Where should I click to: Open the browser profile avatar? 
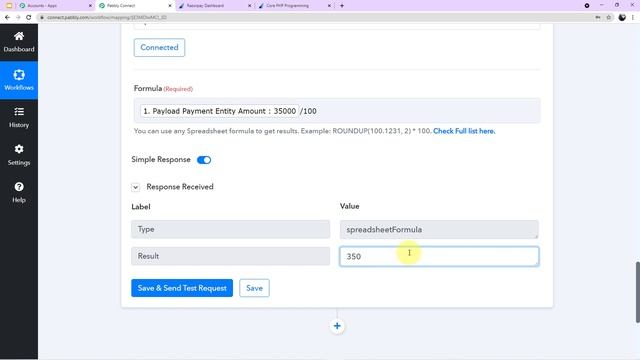tap(622, 18)
